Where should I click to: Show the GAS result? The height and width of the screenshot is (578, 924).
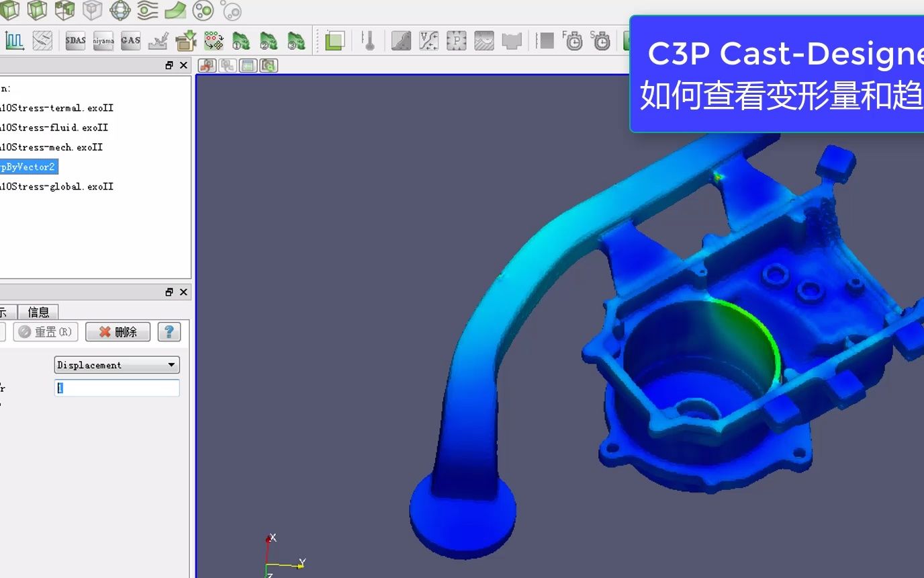click(x=130, y=40)
